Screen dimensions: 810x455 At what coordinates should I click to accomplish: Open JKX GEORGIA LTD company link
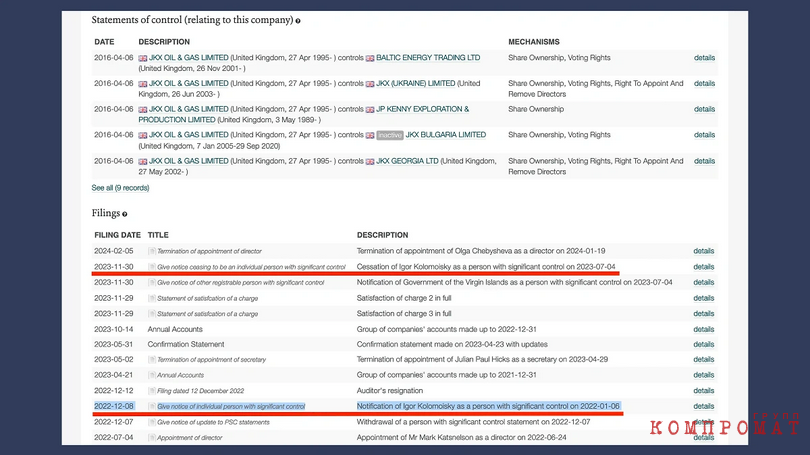(407, 161)
